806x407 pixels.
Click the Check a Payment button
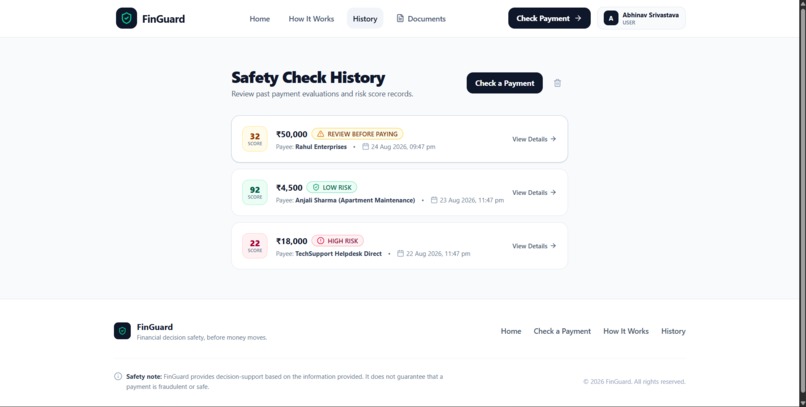point(504,83)
